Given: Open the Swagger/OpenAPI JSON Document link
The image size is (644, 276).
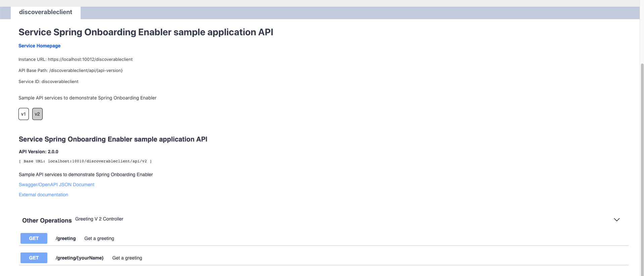Looking at the screenshot, I should pos(56,185).
